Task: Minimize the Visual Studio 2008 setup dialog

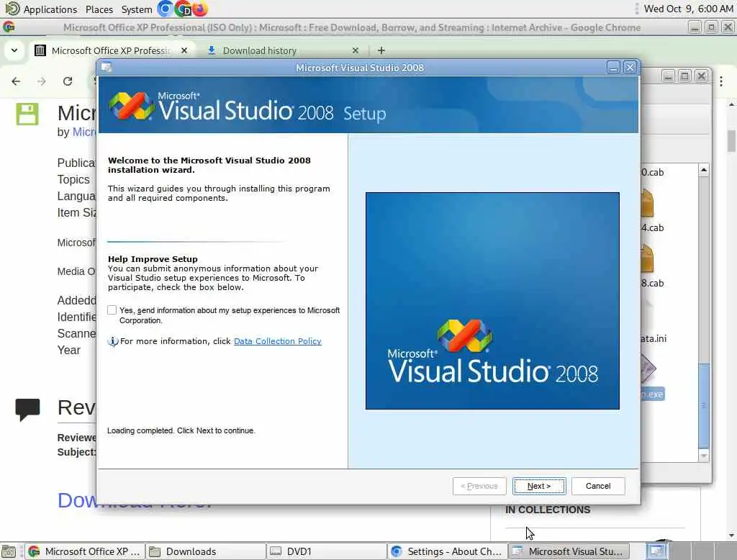Action: [x=613, y=68]
